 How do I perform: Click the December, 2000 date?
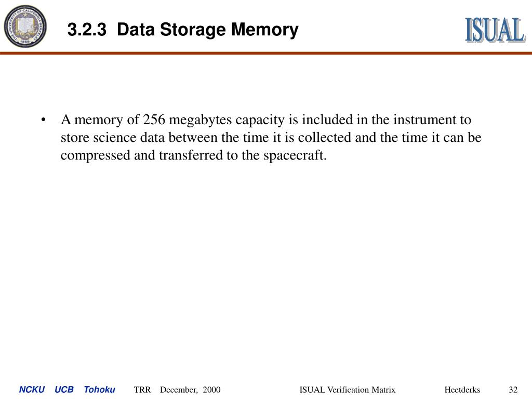(190, 390)
